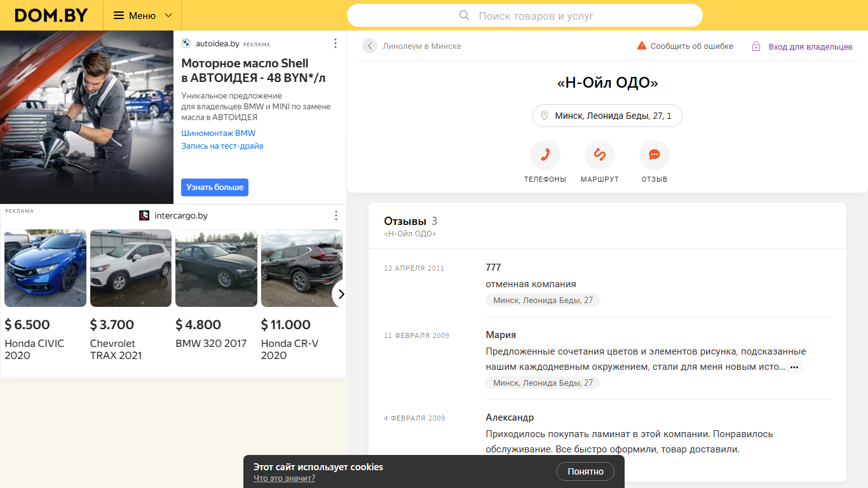Viewport: 868px width, 488px height.
Task: Click the «Н-Ойл ОДО» company title
Action: (607, 83)
